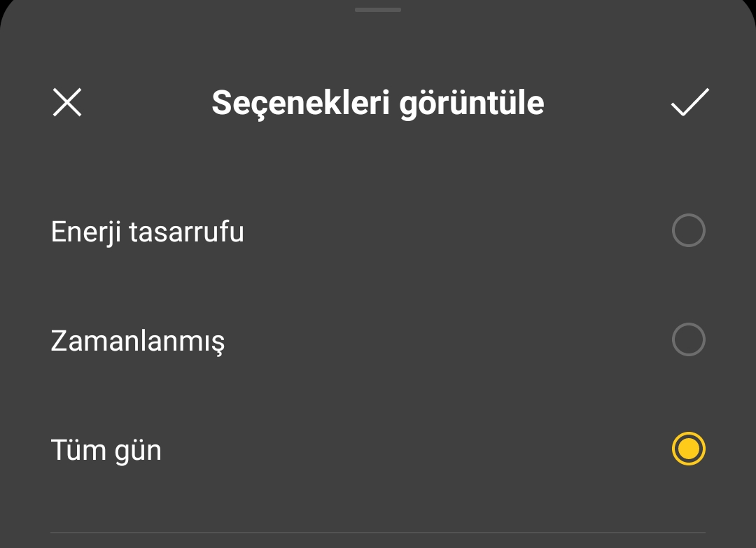
Task: Click the empty circle beside Enerji tasarrufu
Action: click(x=688, y=231)
